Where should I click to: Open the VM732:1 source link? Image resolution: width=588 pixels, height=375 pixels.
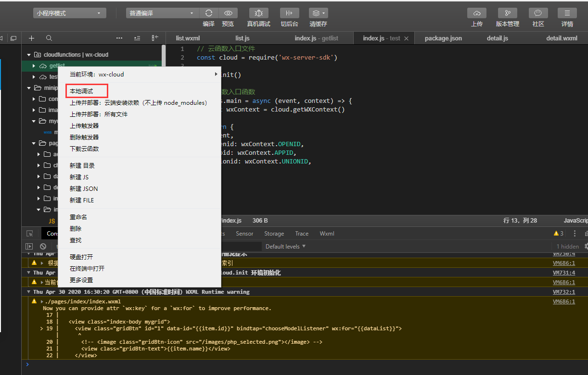(x=564, y=292)
